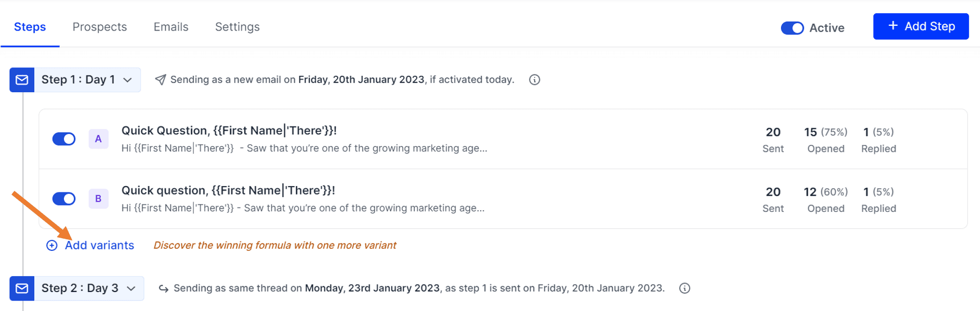This screenshot has height=311, width=980.
Task: Expand the Step 2 Day 3 dropdown
Action: tap(131, 288)
